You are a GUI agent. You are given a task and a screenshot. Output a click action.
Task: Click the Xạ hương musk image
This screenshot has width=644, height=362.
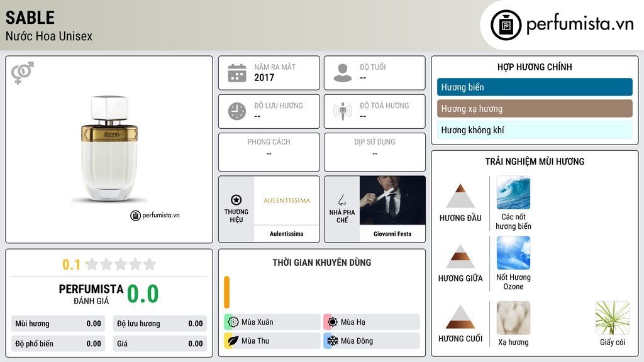[513, 318]
